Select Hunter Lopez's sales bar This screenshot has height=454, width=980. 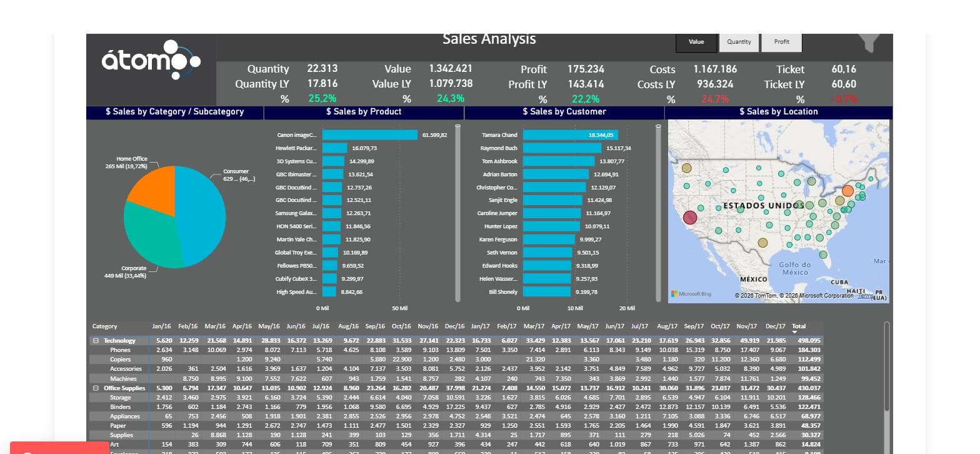(x=551, y=226)
